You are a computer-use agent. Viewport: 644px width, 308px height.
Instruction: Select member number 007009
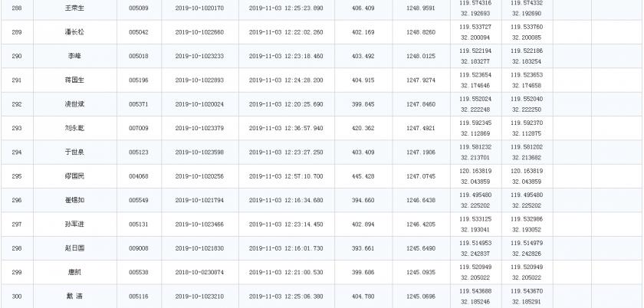[x=139, y=128]
